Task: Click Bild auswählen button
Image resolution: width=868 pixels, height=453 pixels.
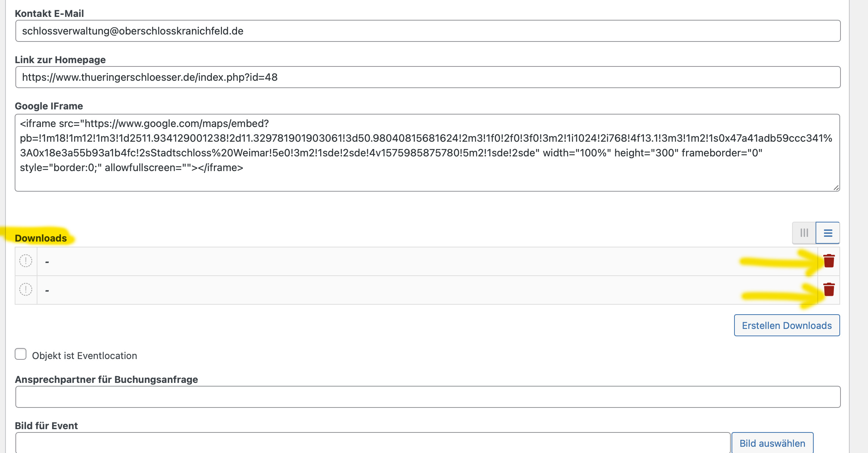Action: [772, 443]
